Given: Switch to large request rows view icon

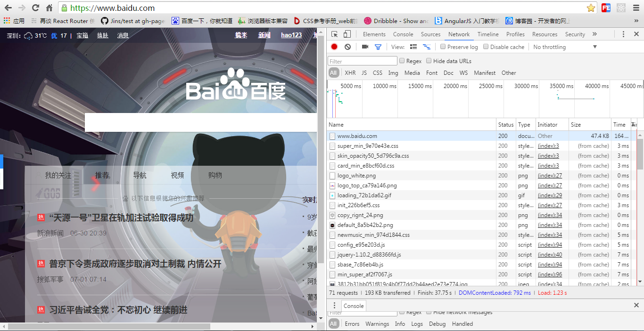Looking at the screenshot, I should pyautogui.click(x=413, y=47).
